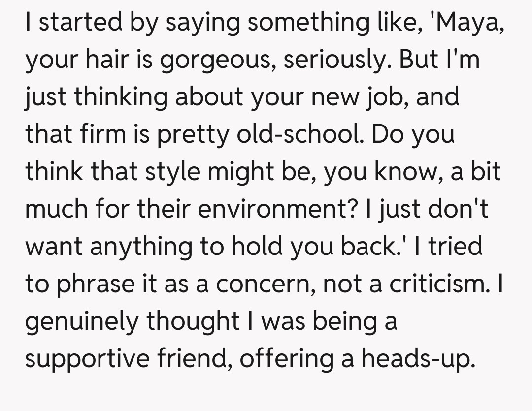This screenshot has width=532, height=411.
Task: Click the word 'job' in the text
Action: (388, 97)
